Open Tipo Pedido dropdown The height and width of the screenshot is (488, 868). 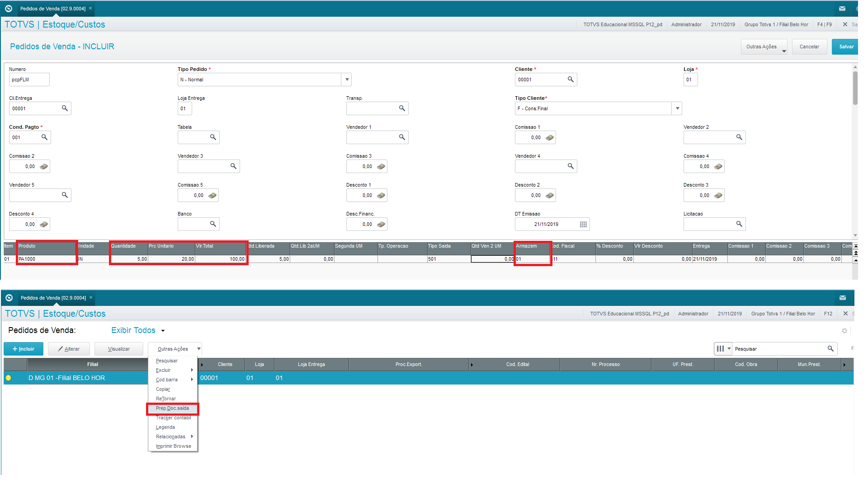pos(347,80)
